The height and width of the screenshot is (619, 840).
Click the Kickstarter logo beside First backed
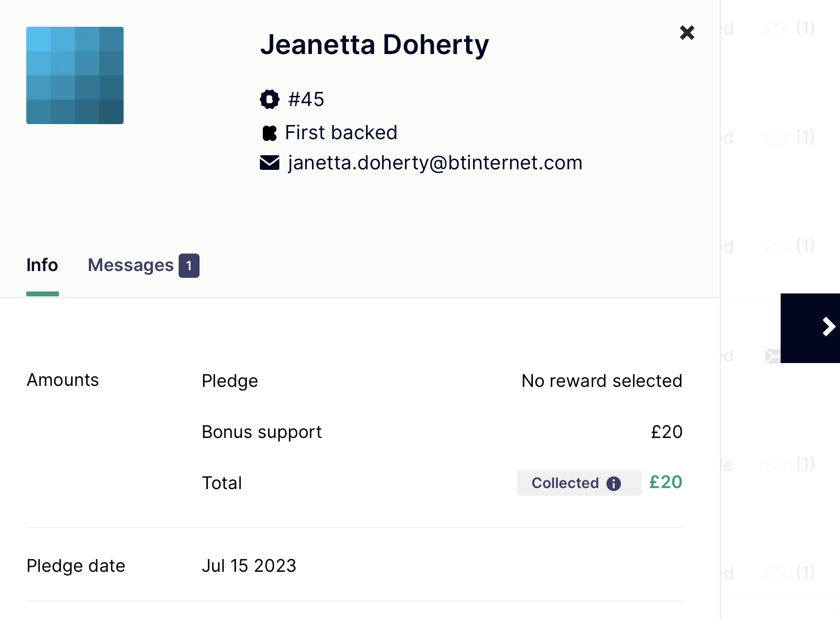coord(270,133)
